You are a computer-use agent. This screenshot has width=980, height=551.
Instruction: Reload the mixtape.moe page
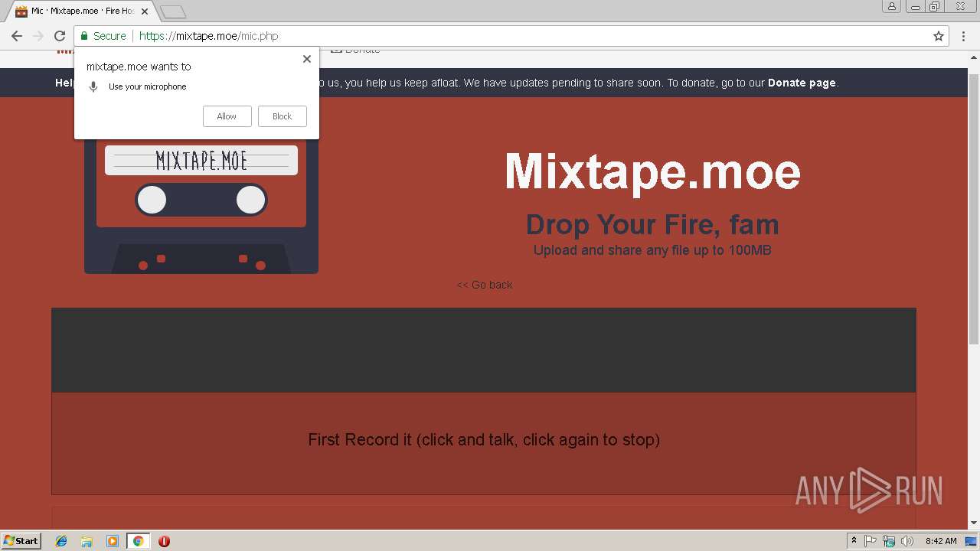tap(60, 36)
